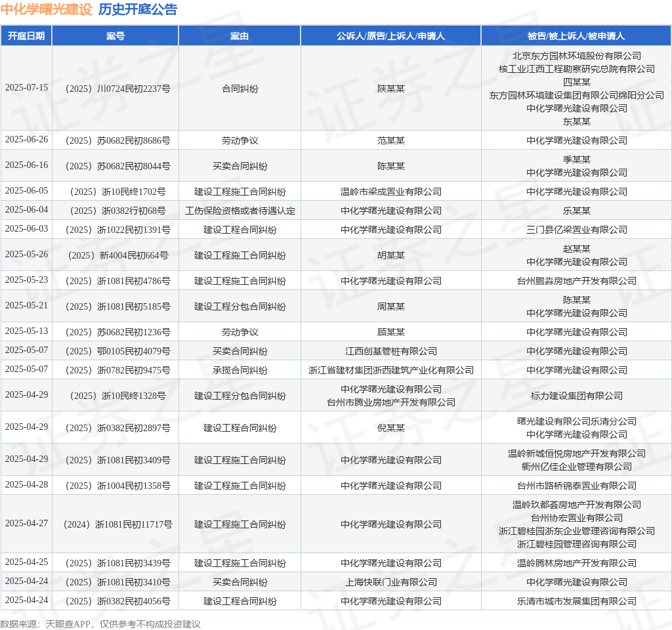Viewport: 672px width, 630px height.
Task: Click defendant 温岭腾林房地产开发有限公司
Action: 577,563
